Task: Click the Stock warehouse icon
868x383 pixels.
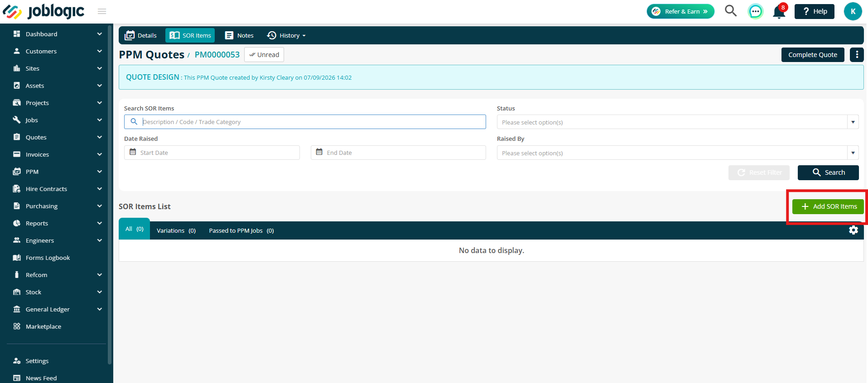Action: (x=17, y=292)
